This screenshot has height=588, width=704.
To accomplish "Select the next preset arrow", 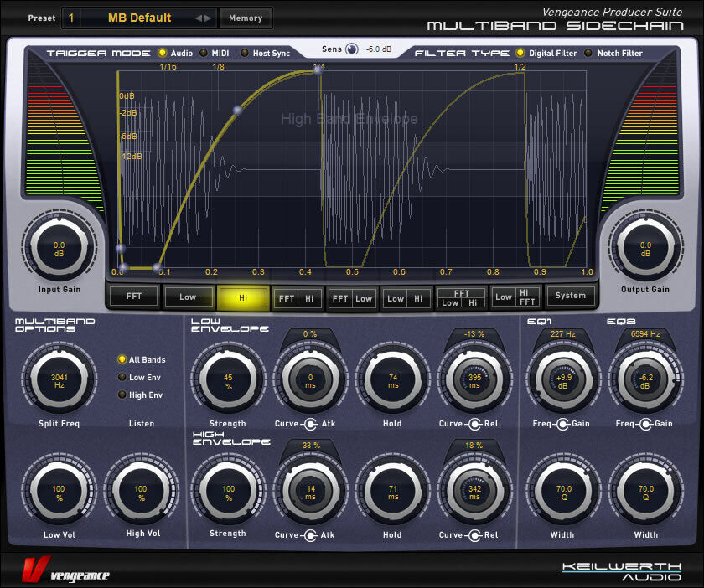I will pyautogui.click(x=207, y=18).
